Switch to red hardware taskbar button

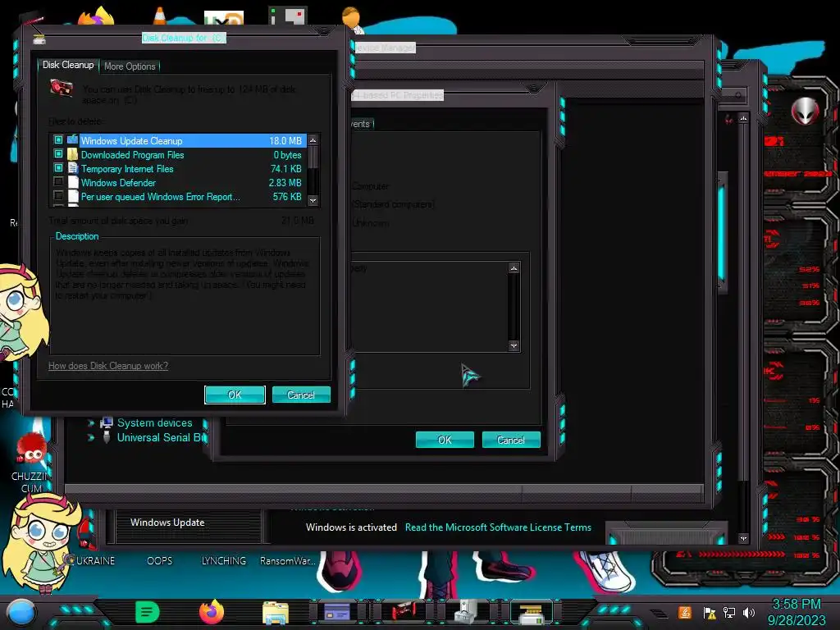[403, 612]
